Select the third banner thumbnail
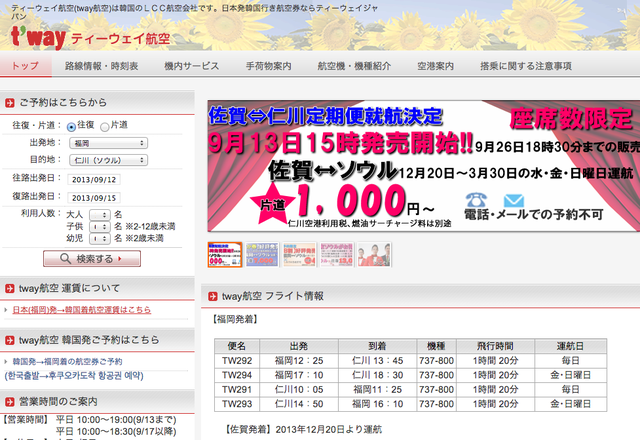Image resolution: width=640 pixels, height=440 pixels. pos(299,255)
